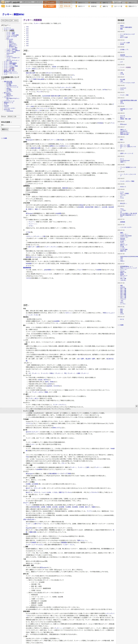The width and height of the screenshot is (138, 644).
Task: Click the orange wiki編集中 button
Action: pos(50,6)
